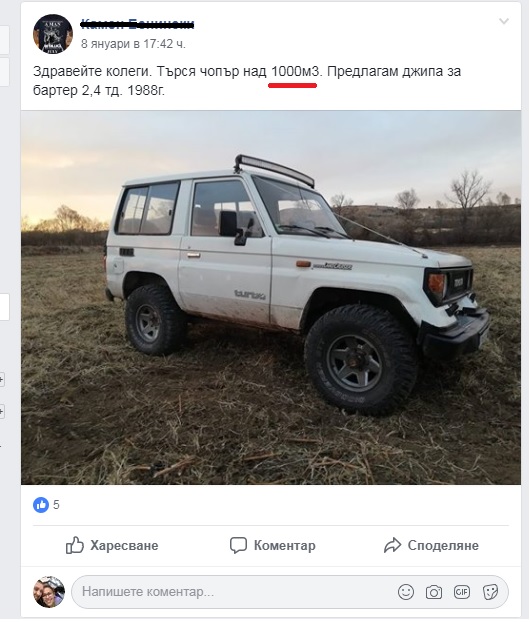Open the post timestamp 8 януари в 17:42
The height and width of the screenshot is (622, 530).
(133, 44)
